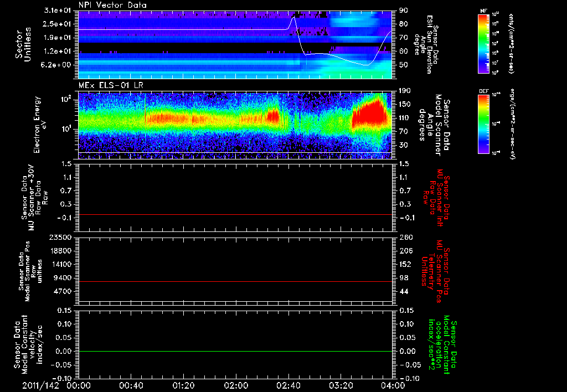Click the DEF color scale bar
The height and width of the screenshot is (392, 567).
(x=484, y=124)
